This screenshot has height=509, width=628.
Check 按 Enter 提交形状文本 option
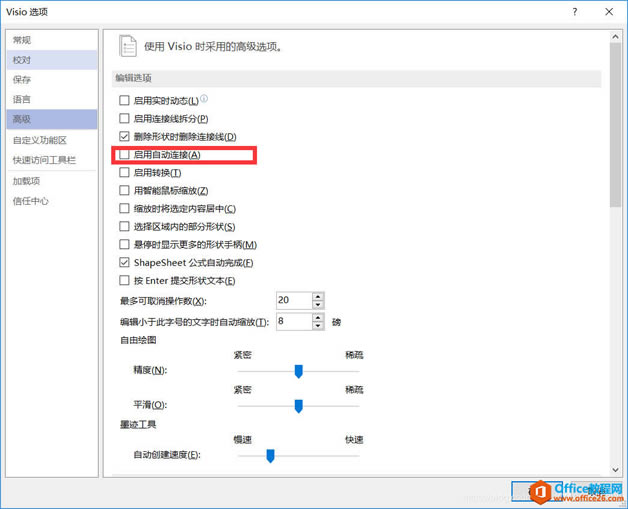point(124,281)
